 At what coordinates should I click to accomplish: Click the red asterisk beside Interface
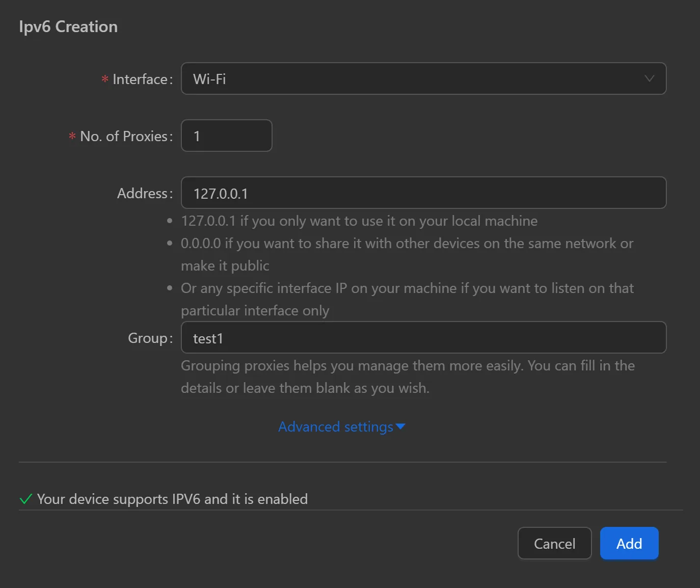click(104, 79)
